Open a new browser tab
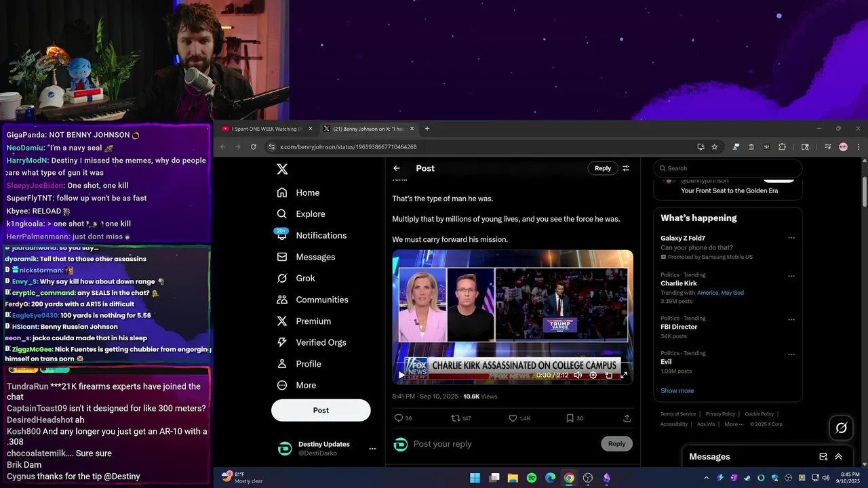868x488 pixels. 427,129
